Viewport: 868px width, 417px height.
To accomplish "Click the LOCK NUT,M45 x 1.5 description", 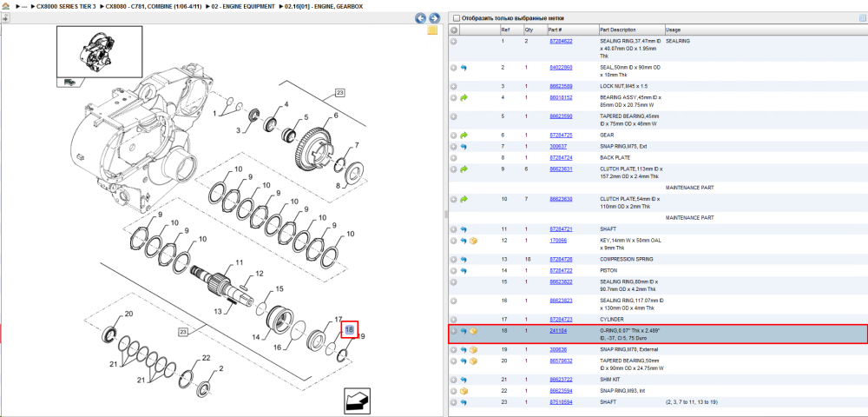I will 624,86.
